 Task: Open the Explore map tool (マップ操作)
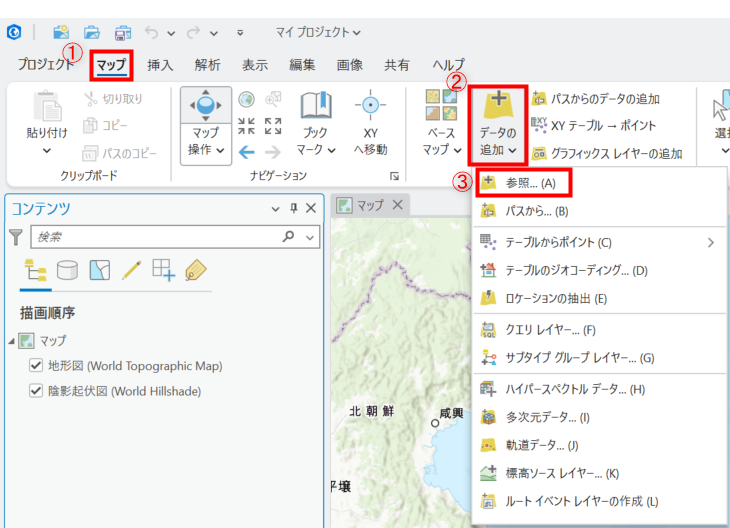point(205,106)
